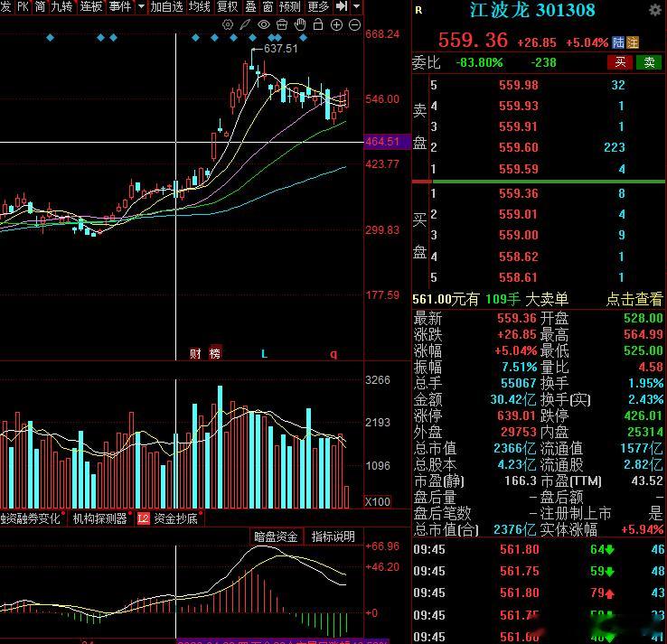
Task: Select the hand pan tool
Action: (x=300, y=24)
